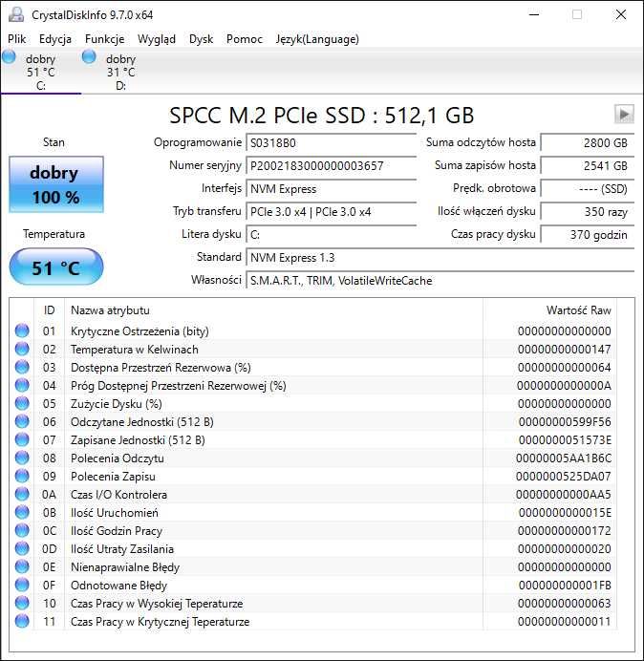The width and height of the screenshot is (644, 661).
Task: Select raw value 00000000001FB
Action: [x=565, y=585]
